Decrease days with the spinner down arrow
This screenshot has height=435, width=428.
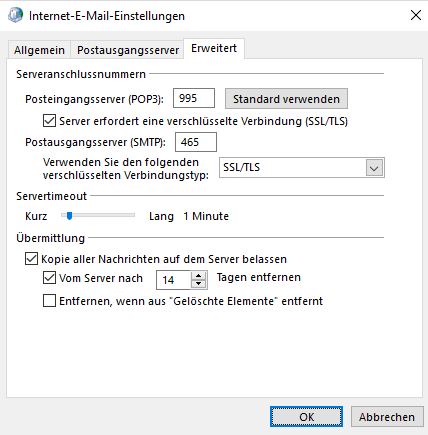[199, 284]
